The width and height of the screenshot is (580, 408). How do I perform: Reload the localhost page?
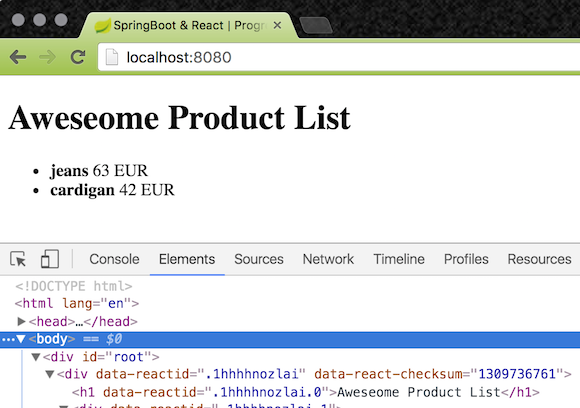[x=78, y=57]
